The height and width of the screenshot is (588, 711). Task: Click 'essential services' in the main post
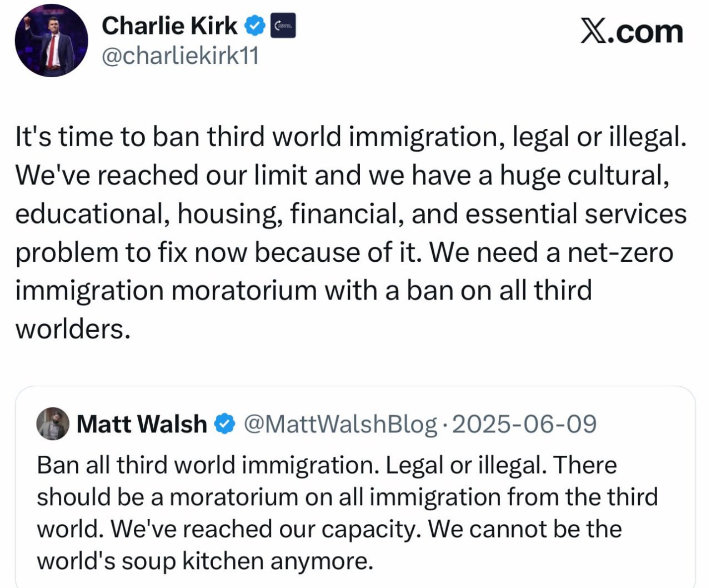(x=576, y=214)
